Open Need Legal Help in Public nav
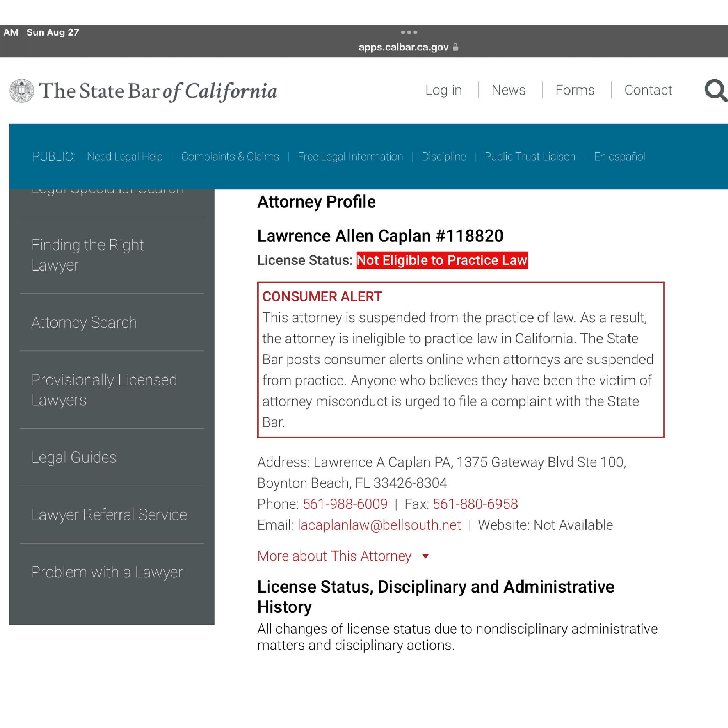 tap(125, 156)
